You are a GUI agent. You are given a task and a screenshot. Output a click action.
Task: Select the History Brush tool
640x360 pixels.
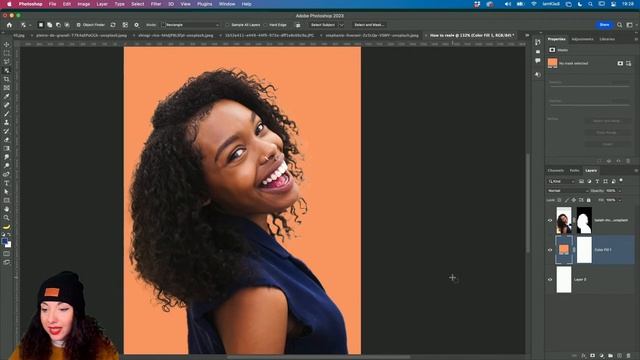coord(7,131)
